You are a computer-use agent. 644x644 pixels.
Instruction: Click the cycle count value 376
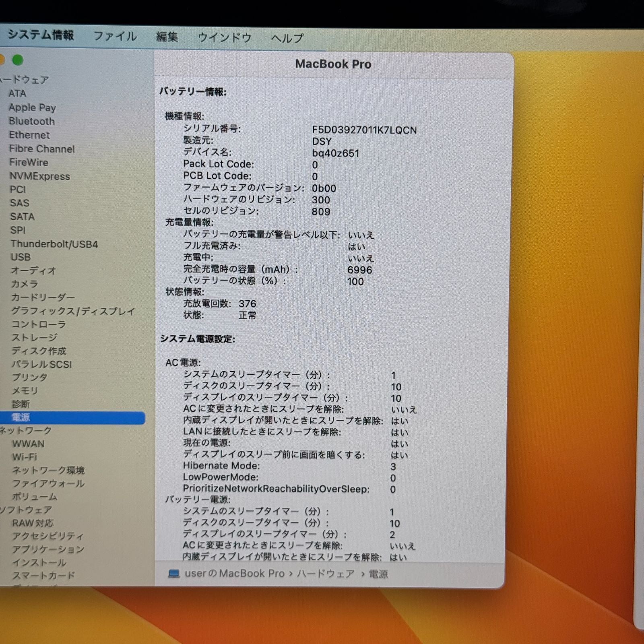tap(248, 303)
